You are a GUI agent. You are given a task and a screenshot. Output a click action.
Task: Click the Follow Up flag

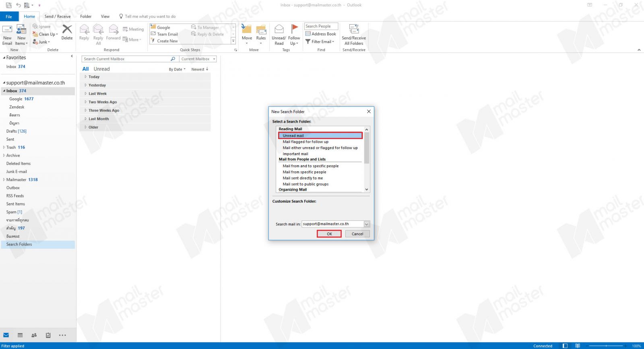click(294, 35)
